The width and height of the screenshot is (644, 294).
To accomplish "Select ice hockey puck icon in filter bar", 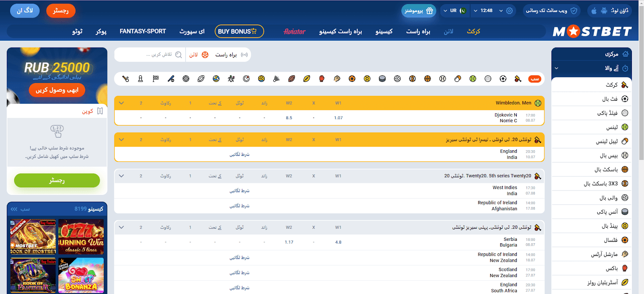I will [382, 79].
